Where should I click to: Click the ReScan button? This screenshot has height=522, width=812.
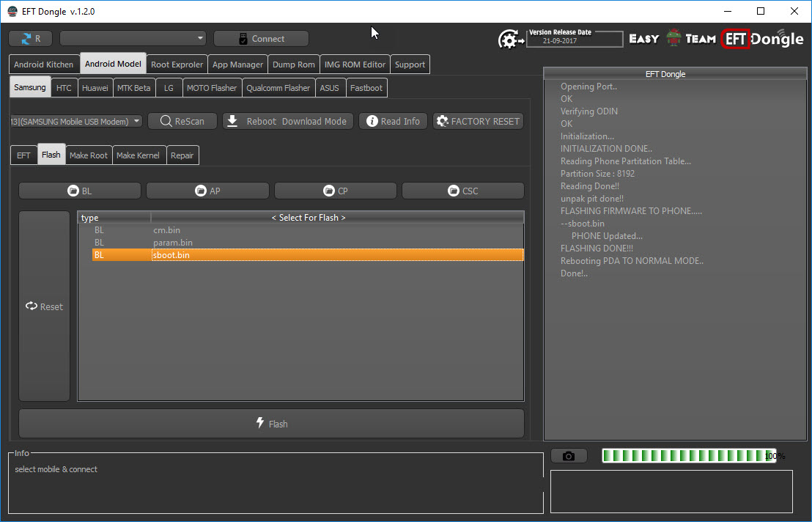coord(182,121)
